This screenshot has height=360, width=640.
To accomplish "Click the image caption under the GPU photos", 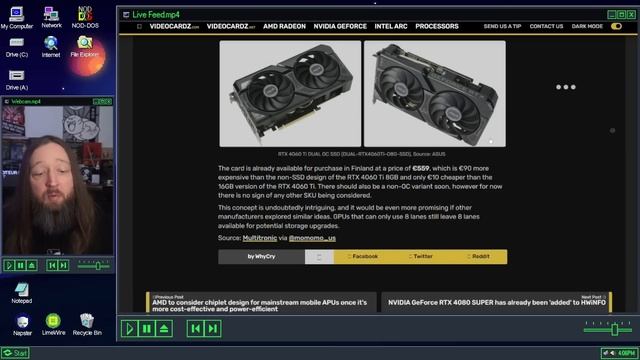I will (362, 154).
